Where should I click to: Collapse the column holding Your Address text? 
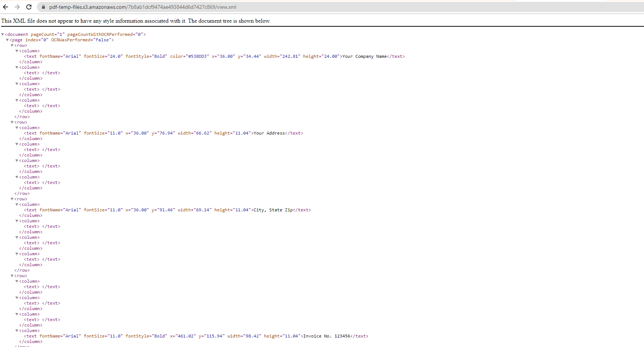[x=17, y=128]
